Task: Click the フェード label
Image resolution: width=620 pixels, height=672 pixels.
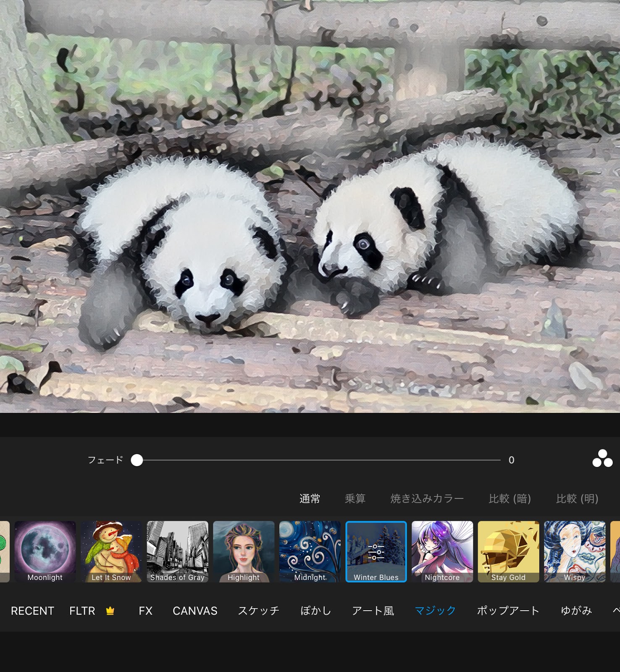Action: click(105, 460)
